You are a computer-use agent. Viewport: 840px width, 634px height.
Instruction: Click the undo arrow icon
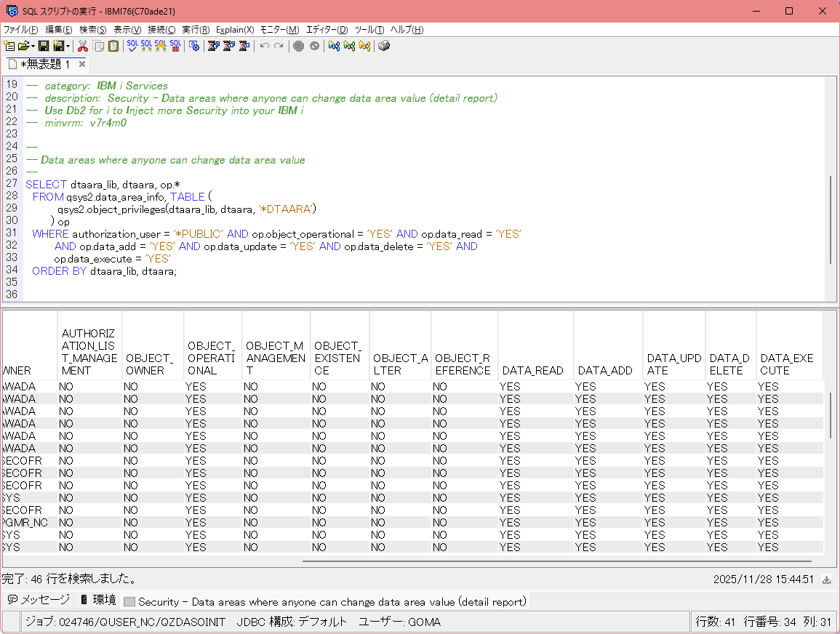[265, 46]
